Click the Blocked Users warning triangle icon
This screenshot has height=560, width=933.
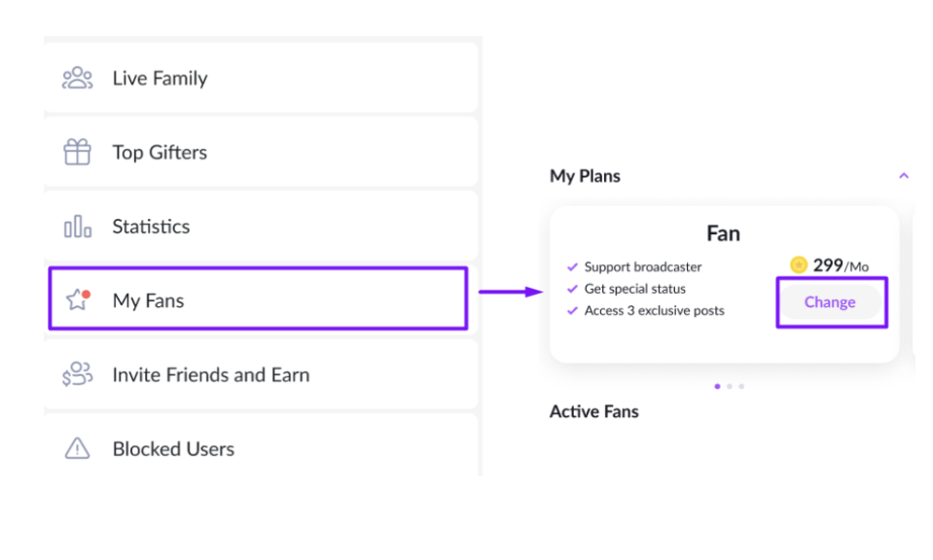click(x=77, y=449)
